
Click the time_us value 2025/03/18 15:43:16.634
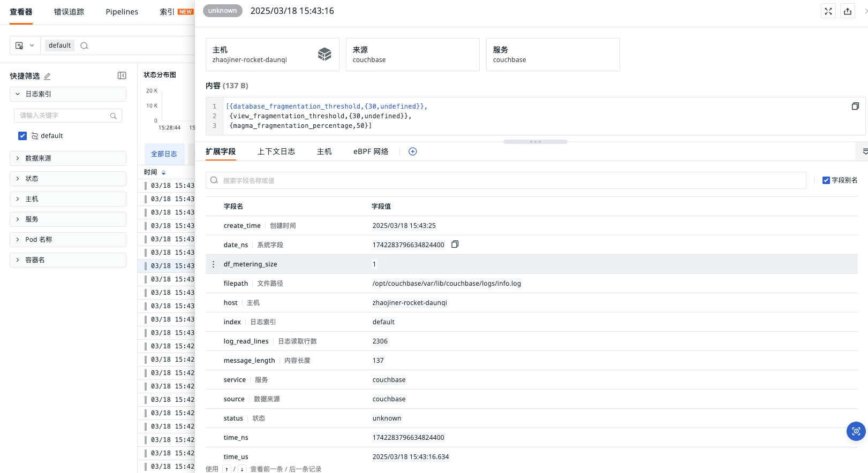click(x=411, y=457)
